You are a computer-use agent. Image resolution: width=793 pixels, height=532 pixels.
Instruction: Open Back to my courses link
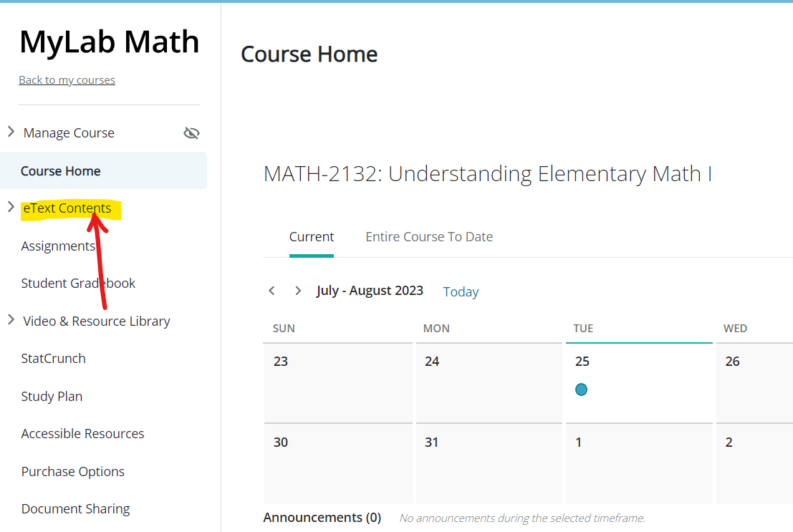pyautogui.click(x=67, y=80)
